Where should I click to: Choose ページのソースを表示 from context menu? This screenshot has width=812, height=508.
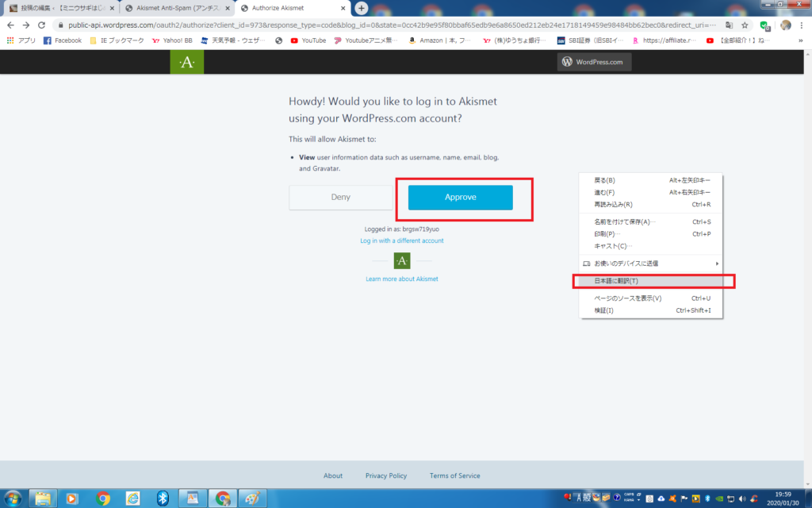tap(628, 298)
